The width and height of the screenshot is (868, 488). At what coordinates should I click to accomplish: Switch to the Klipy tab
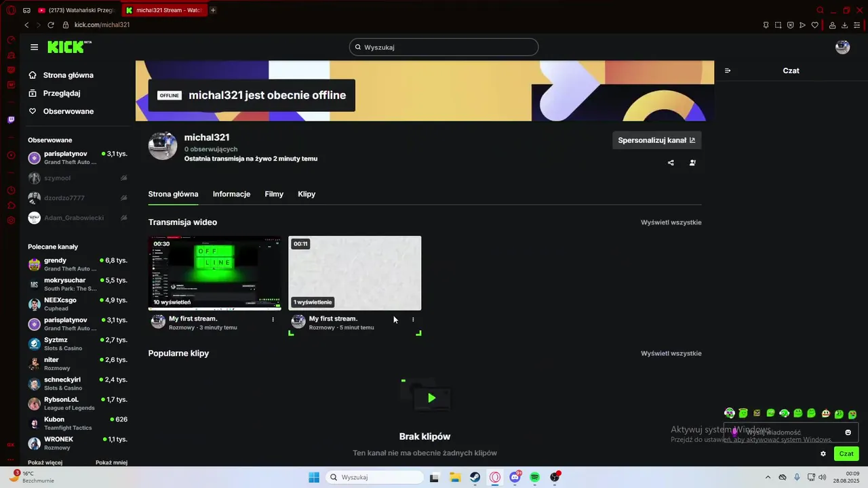307,194
